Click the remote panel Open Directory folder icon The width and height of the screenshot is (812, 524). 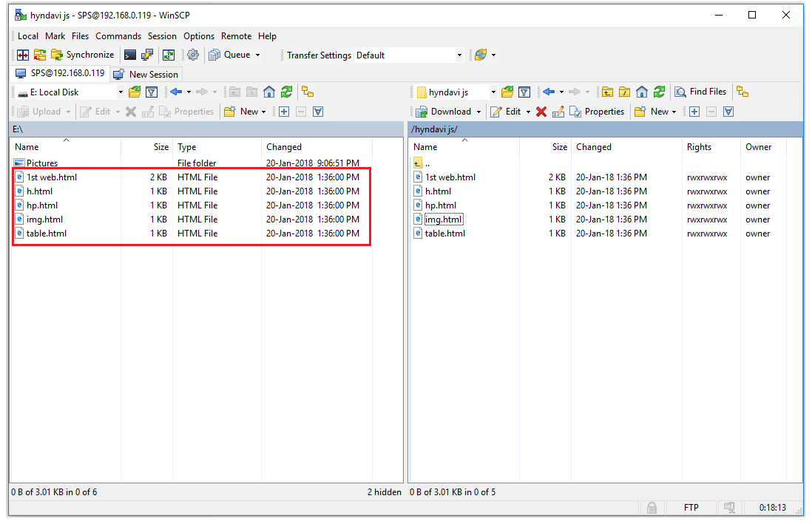coord(507,92)
